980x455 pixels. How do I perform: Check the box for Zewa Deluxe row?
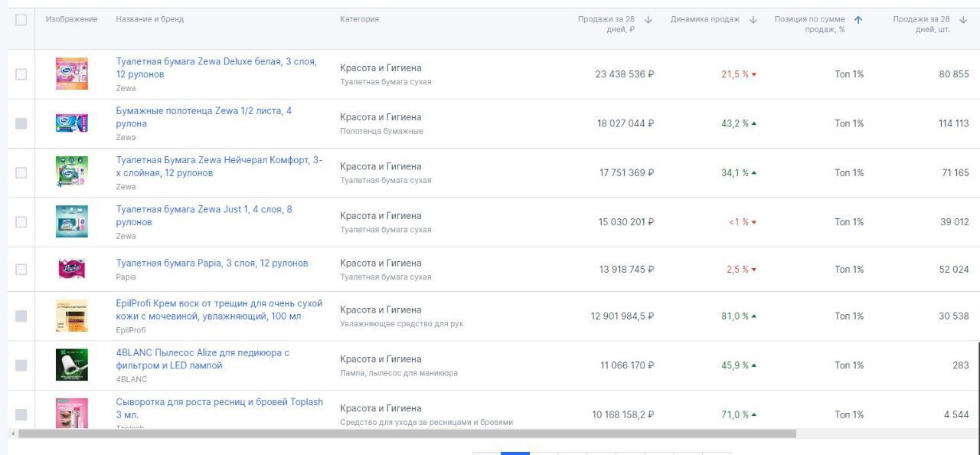pos(21,74)
